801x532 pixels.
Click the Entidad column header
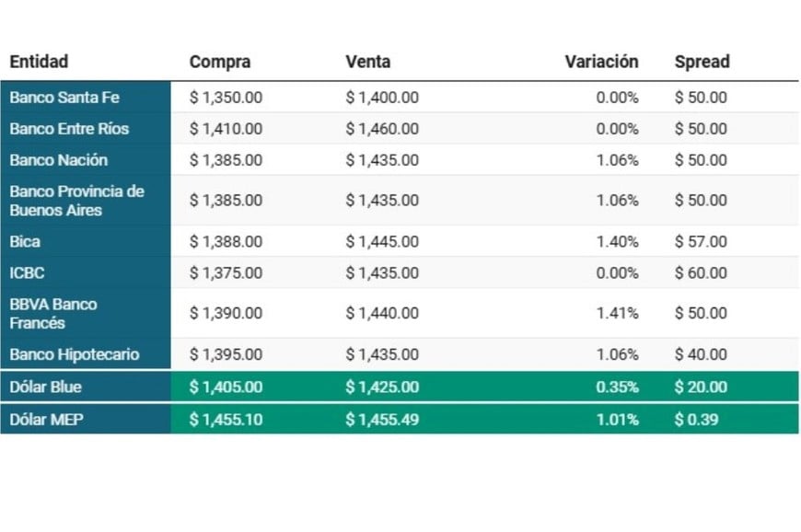coord(39,63)
